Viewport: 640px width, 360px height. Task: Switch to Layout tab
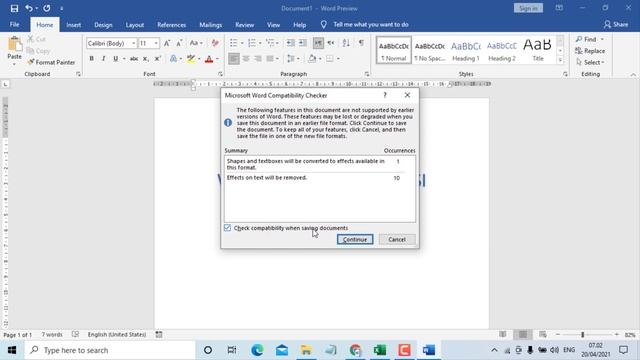pyautogui.click(x=135, y=25)
